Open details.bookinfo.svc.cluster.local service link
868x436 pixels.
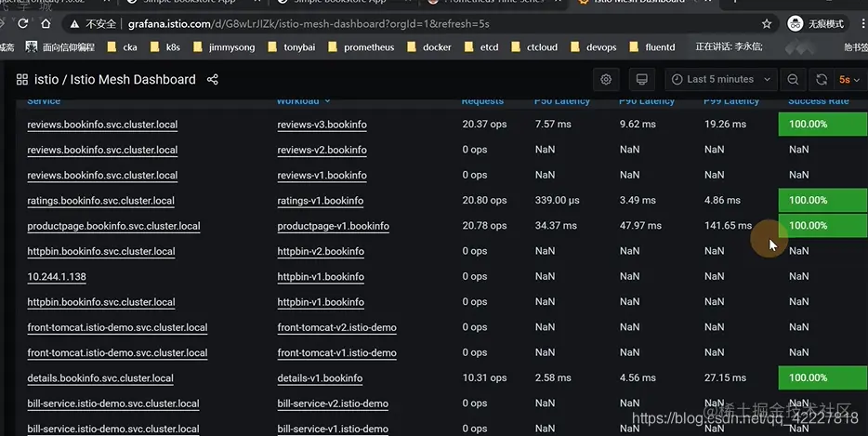[100, 378]
